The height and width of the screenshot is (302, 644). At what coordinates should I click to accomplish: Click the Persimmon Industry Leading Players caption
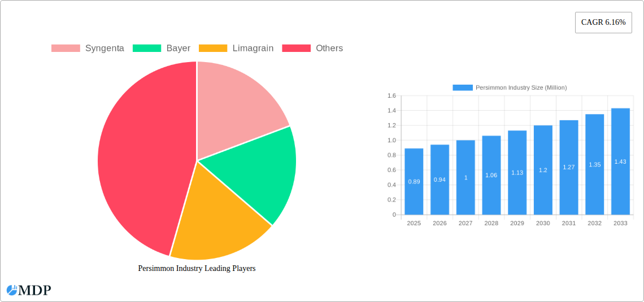point(197,268)
